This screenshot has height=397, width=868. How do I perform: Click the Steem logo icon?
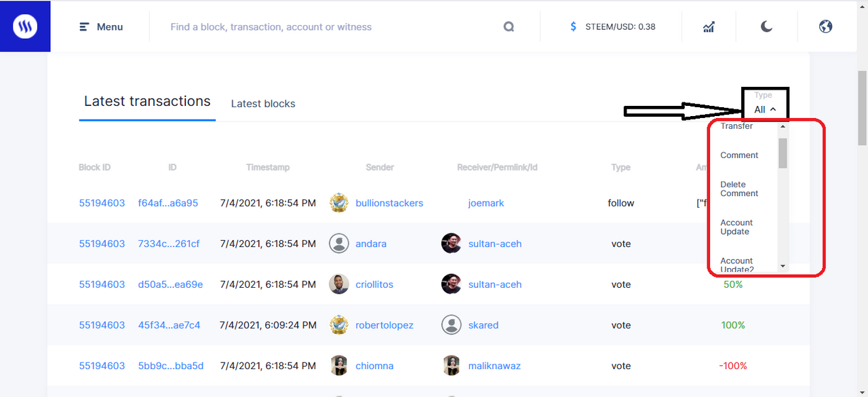point(25,26)
